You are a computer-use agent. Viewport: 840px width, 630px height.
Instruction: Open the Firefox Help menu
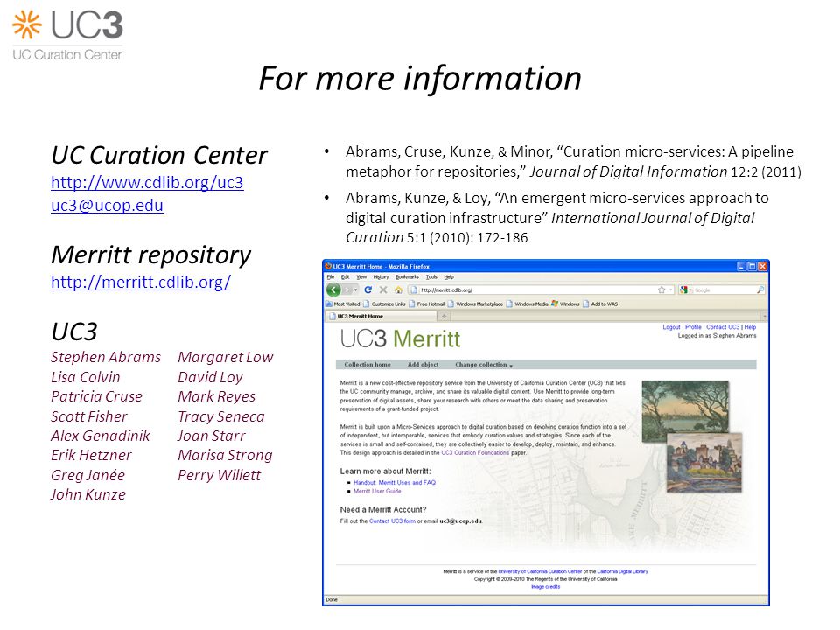pos(449,277)
